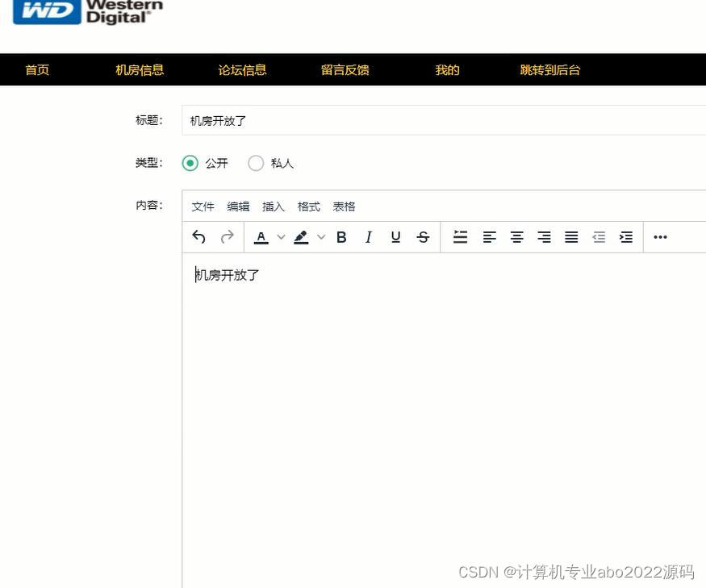This screenshot has width=706, height=588.
Task: Open 留言反馈 navigation link
Action: pos(345,70)
